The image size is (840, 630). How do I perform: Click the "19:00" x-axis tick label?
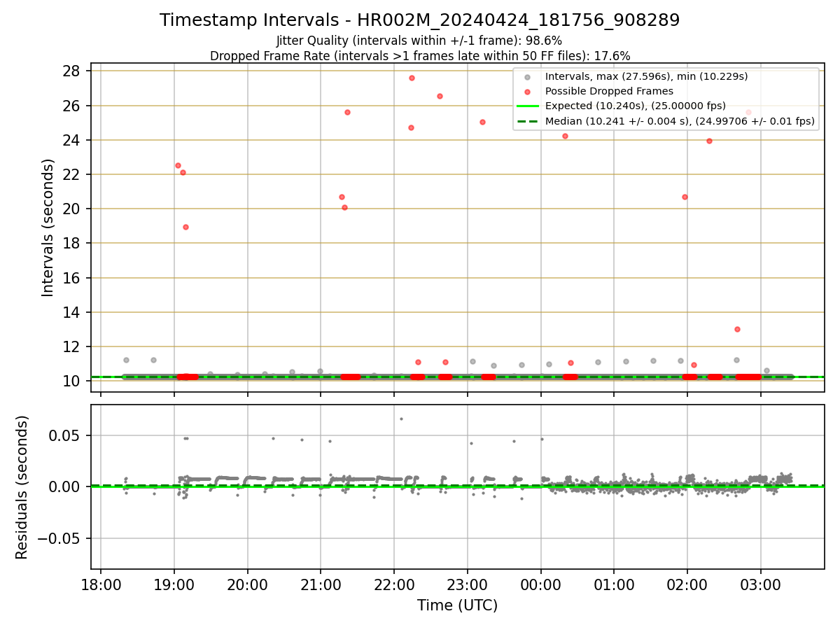point(174,584)
